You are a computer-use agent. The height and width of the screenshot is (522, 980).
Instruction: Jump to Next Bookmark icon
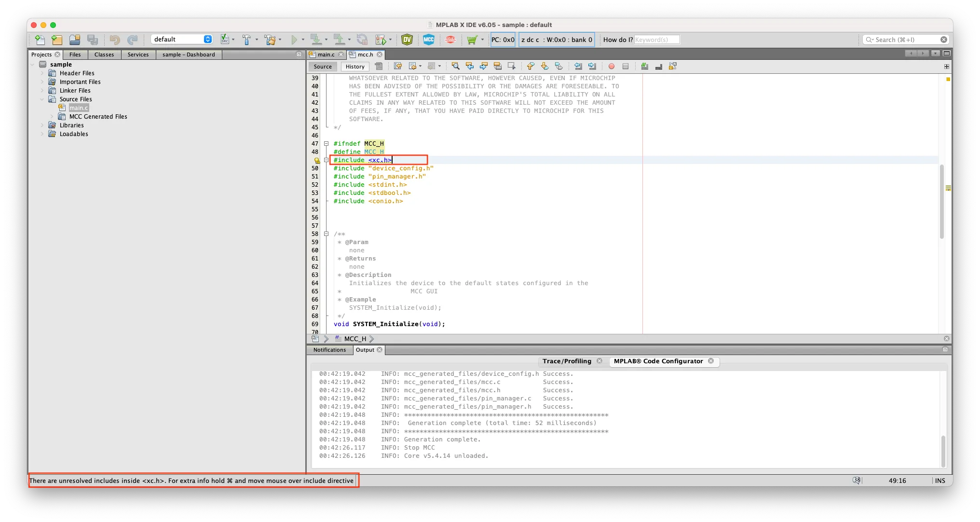pos(544,66)
